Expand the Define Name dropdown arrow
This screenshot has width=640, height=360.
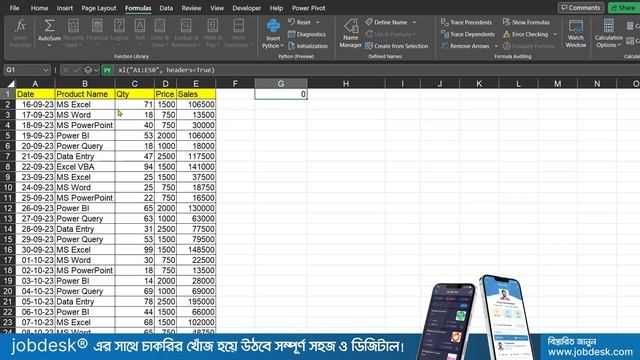414,22
